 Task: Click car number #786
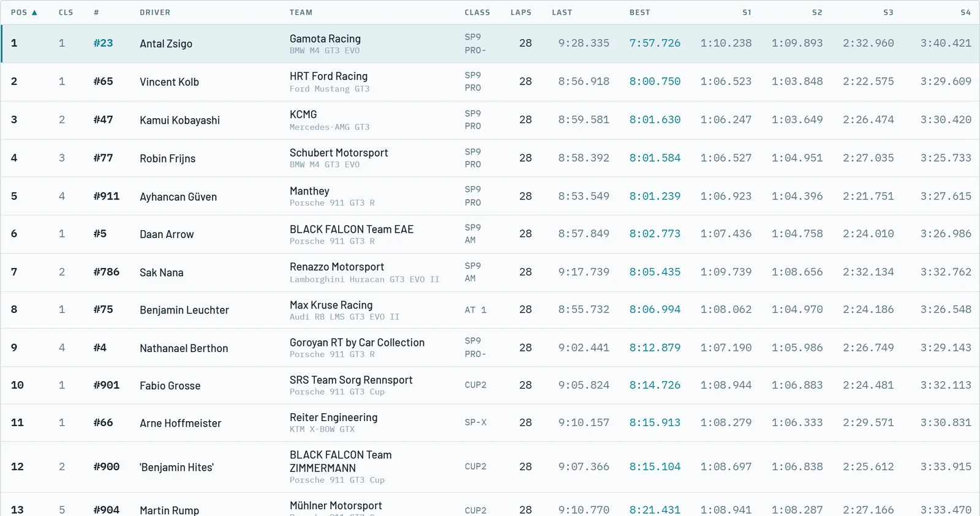106,272
